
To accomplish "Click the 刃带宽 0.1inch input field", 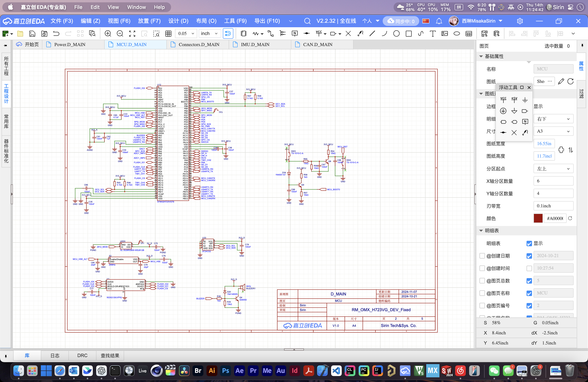I will click(553, 206).
